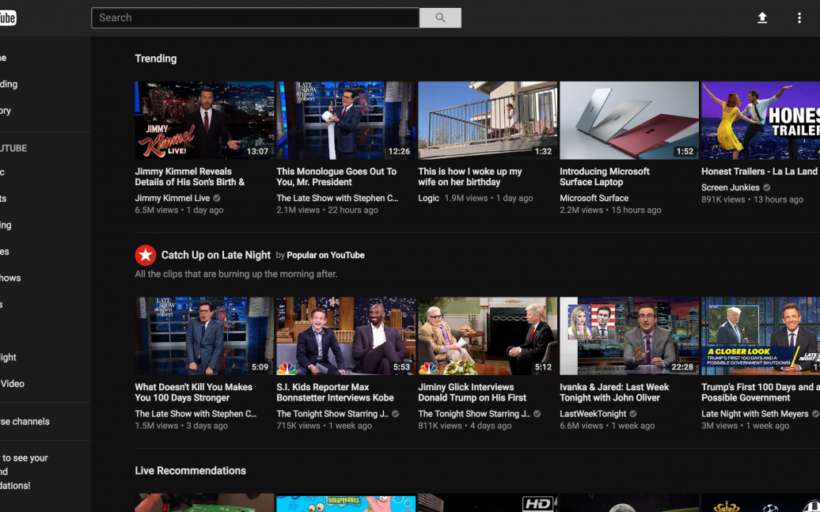Open the Microsoft Surface channel name
Viewport: 820px width, 512px height.
[594, 198]
